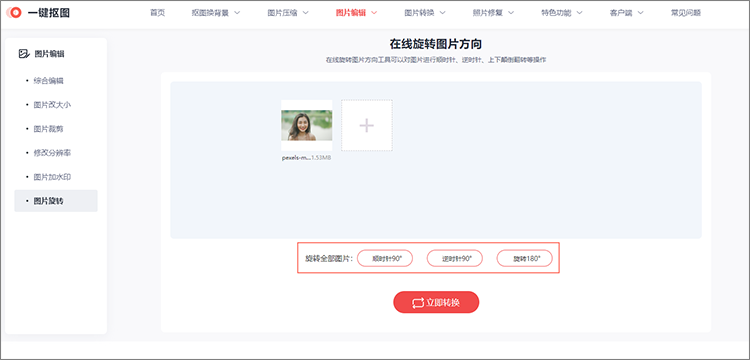Image resolution: width=750 pixels, height=360 pixels.
Task: Open the 照片修复 menu
Action: coord(487,13)
